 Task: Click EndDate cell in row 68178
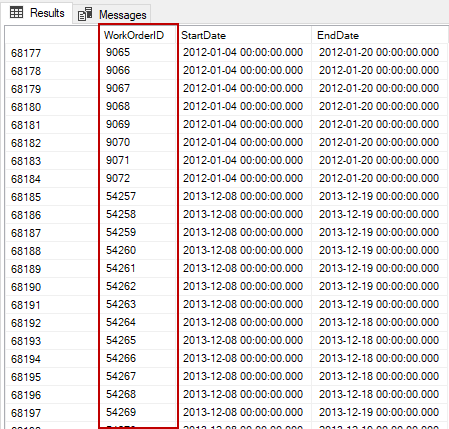click(x=380, y=70)
